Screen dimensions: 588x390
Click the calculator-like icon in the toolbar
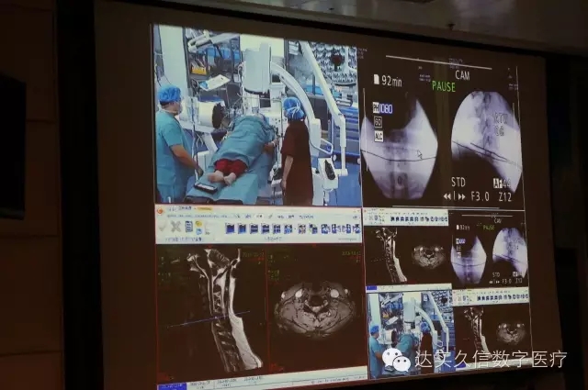point(188,227)
